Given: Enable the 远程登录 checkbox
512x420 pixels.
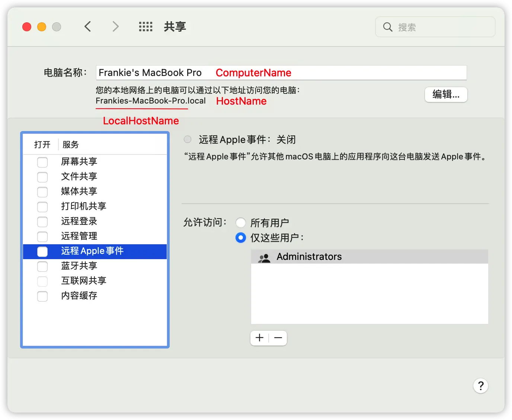Looking at the screenshot, I should (42, 222).
